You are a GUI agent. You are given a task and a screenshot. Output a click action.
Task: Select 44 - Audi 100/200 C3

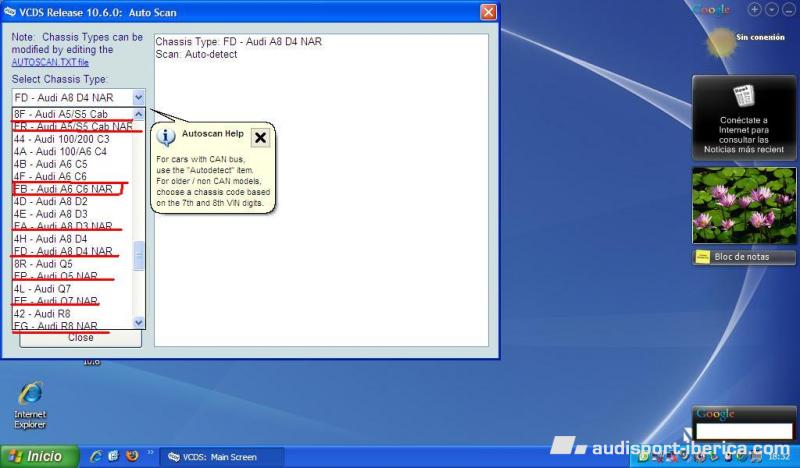(x=72, y=139)
